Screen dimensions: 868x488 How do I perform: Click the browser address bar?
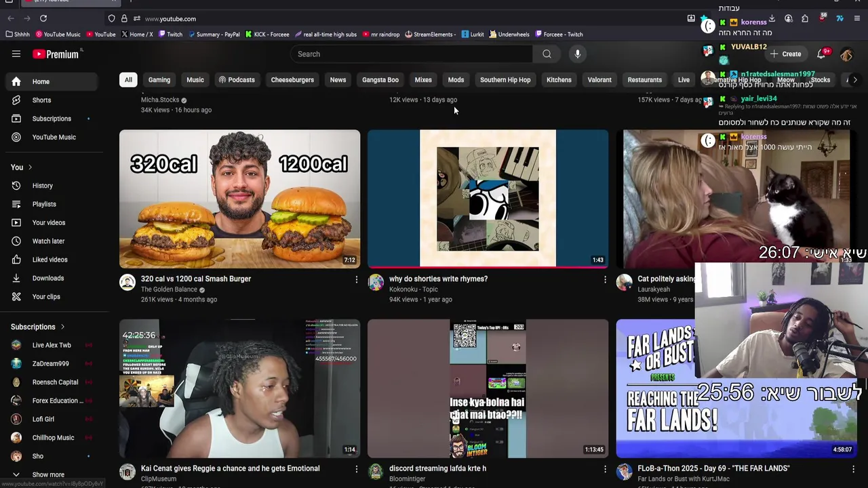coord(407,18)
